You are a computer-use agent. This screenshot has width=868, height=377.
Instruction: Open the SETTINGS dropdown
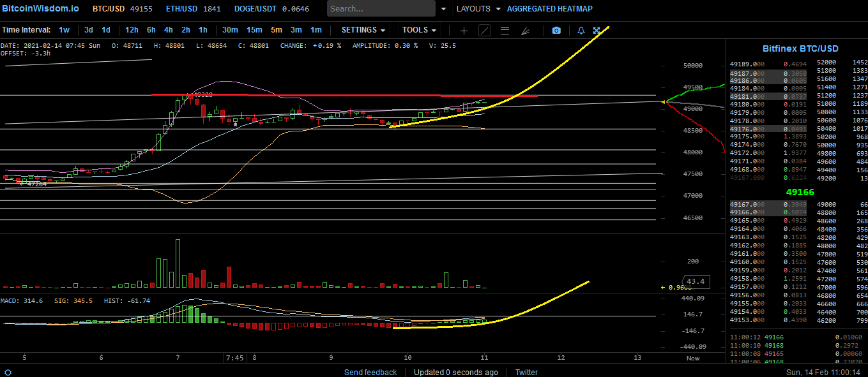coord(363,30)
